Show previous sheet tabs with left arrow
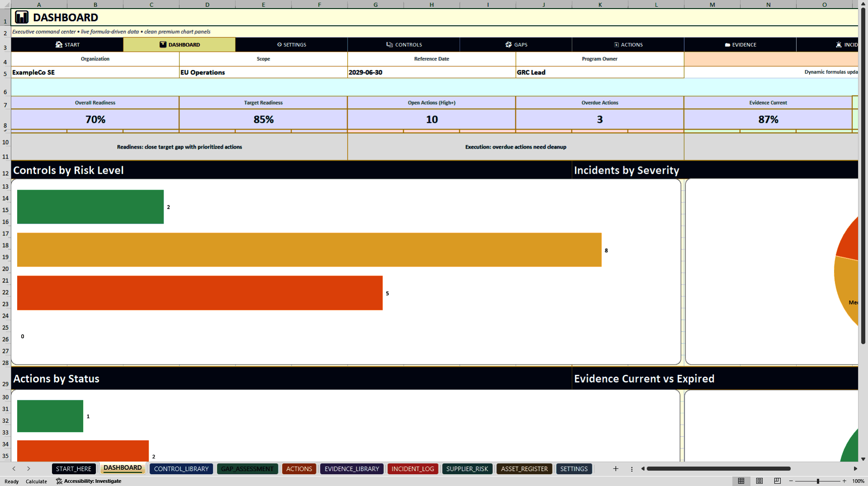Image resolution: width=868 pixels, height=486 pixels. 14,469
